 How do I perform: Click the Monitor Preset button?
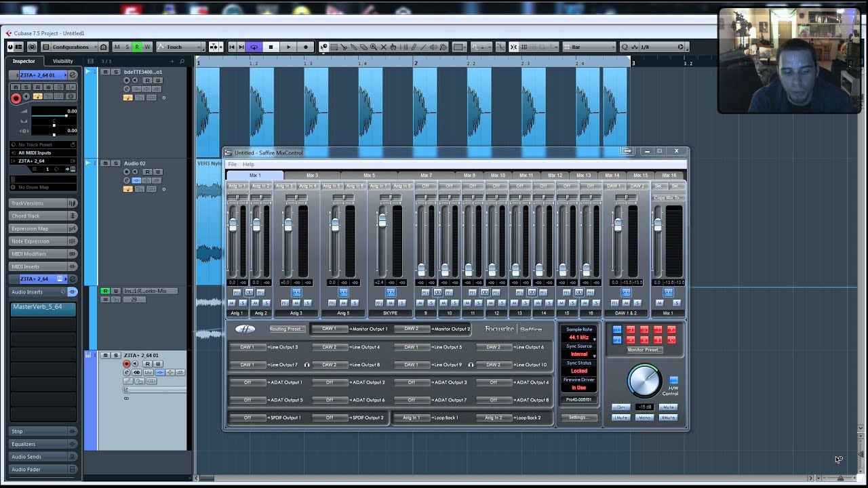pyautogui.click(x=644, y=350)
